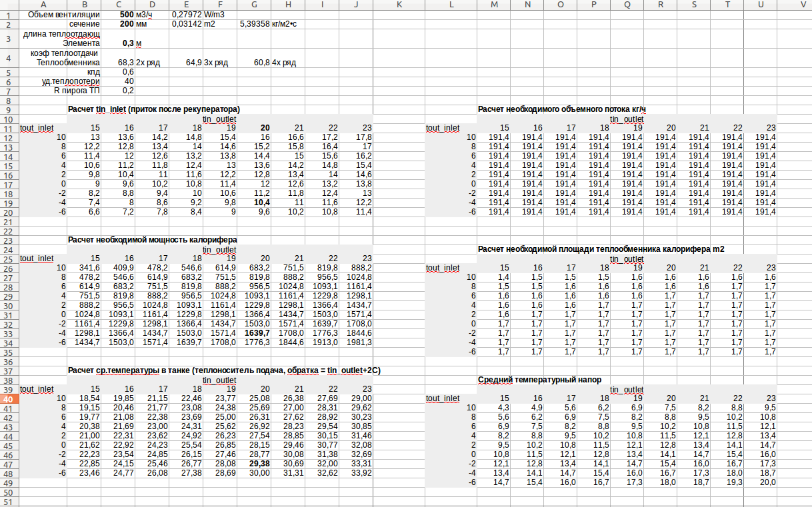Image resolution: width=812 pixels, height=507 pixels.
Task: Click the 60,8 coefficient cell
Action: [262, 63]
